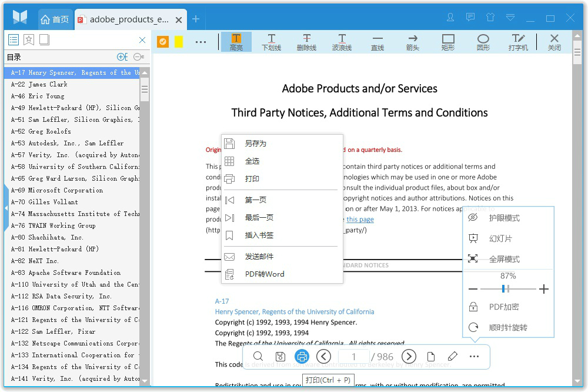588x392 pixels.
Task: Open outline entry A-83 Apache Software Foundation
Action: point(71,273)
